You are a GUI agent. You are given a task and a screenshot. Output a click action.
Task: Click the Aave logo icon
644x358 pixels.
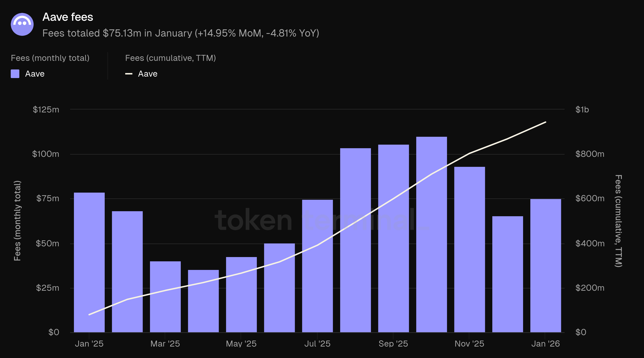[22, 24]
